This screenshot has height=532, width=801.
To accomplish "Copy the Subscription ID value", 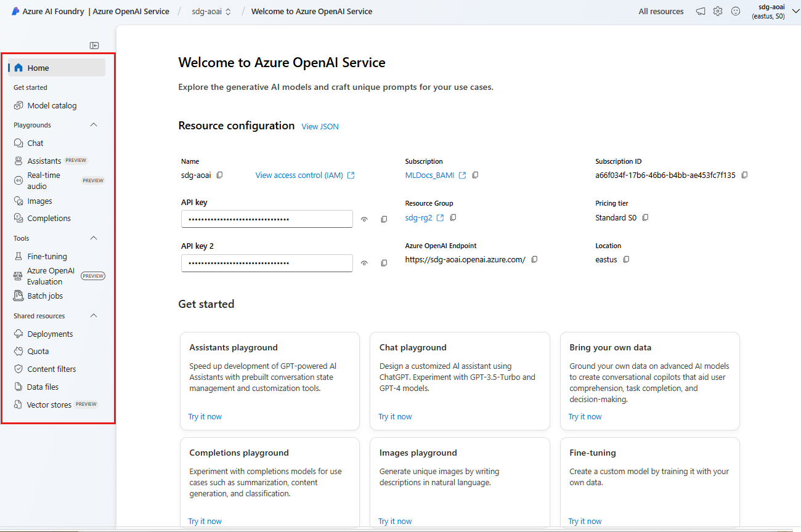I will pos(744,175).
